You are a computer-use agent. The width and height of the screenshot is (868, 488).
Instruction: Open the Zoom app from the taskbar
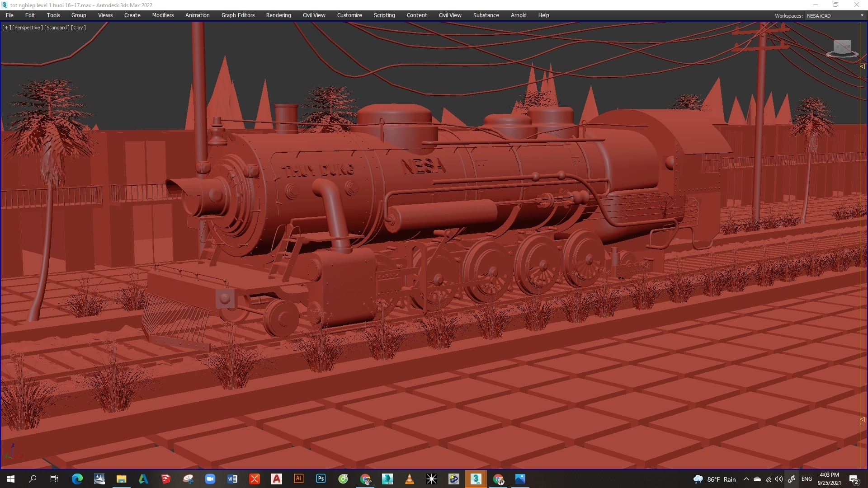210,479
